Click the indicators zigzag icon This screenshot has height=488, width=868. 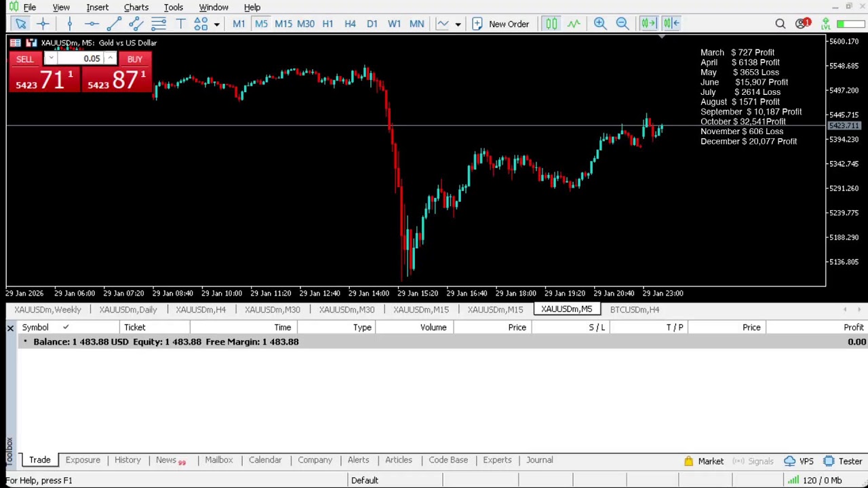click(x=574, y=24)
